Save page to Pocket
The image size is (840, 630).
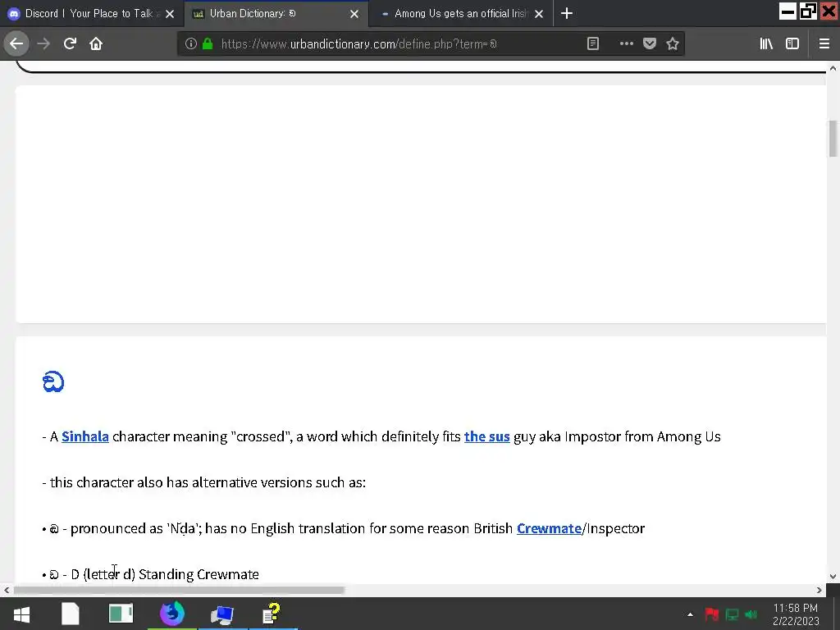pyautogui.click(x=650, y=44)
